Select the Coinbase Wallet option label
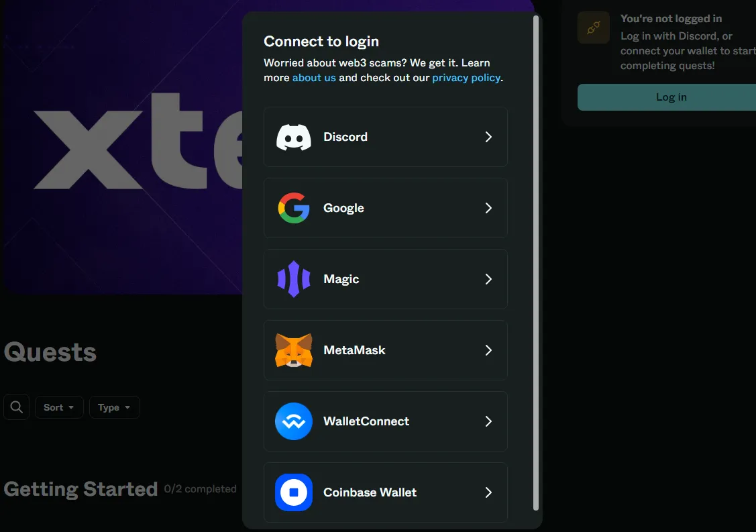The image size is (756, 532). [370, 492]
